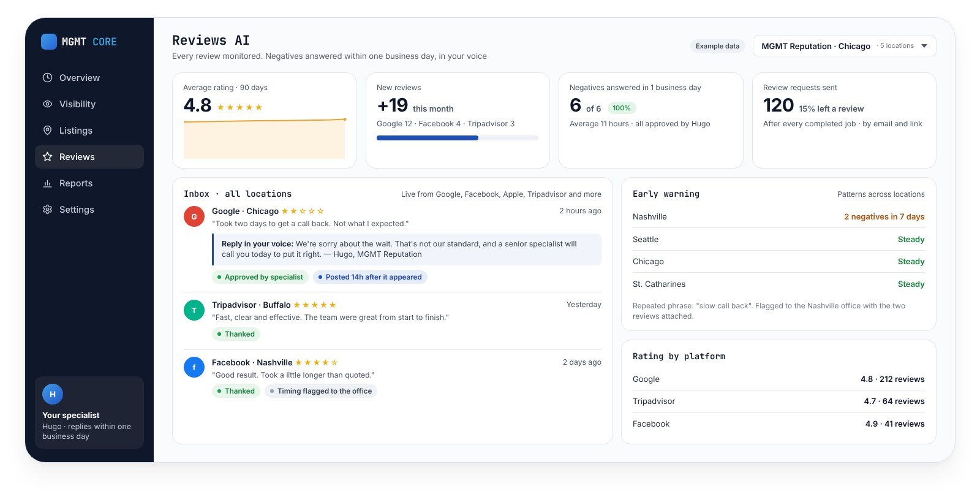Click Facebook 4.9 · 41 reviews row

click(778, 424)
